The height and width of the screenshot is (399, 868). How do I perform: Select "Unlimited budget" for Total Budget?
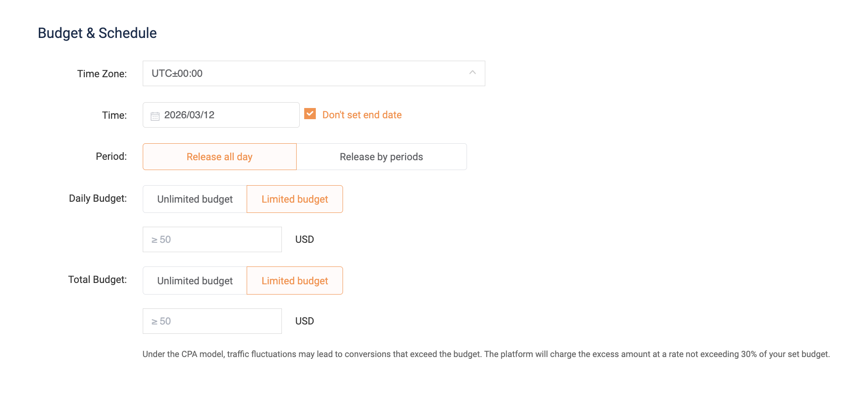(x=195, y=281)
